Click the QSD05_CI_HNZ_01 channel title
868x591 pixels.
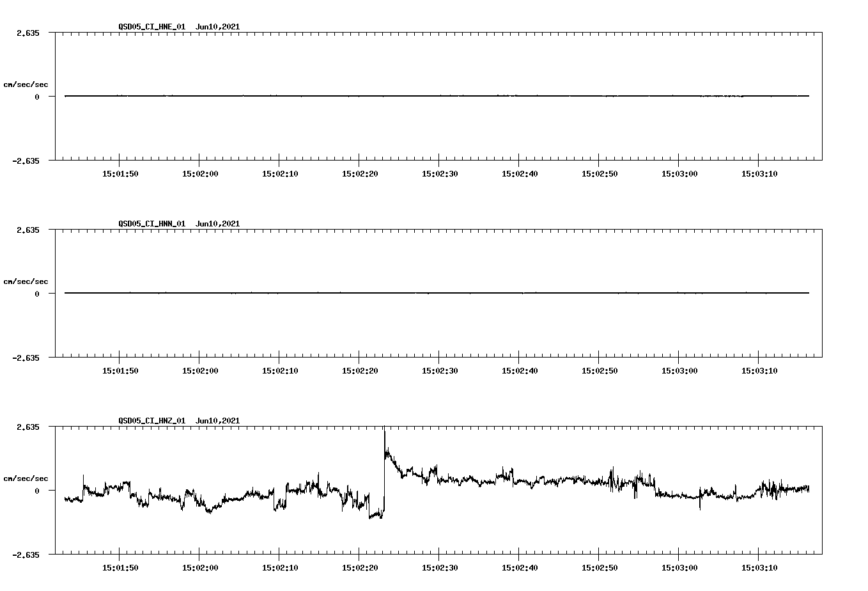coord(152,421)
